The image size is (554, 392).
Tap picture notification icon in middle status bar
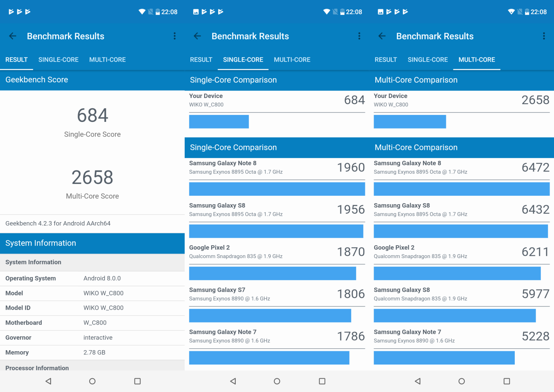tap(196, 12)
